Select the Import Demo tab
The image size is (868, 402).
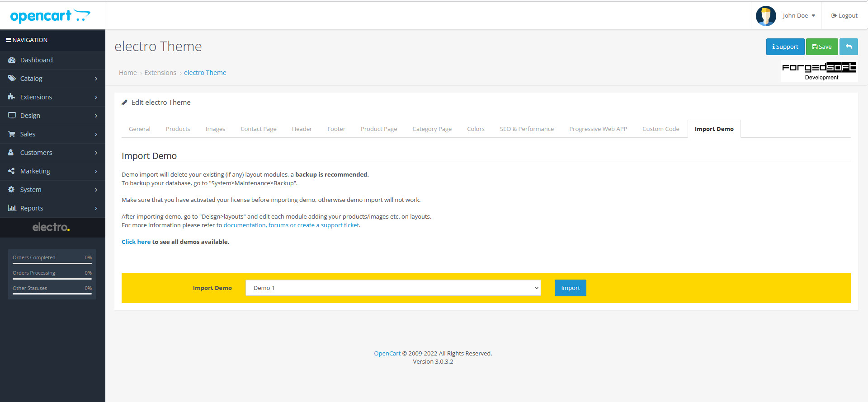714,129
